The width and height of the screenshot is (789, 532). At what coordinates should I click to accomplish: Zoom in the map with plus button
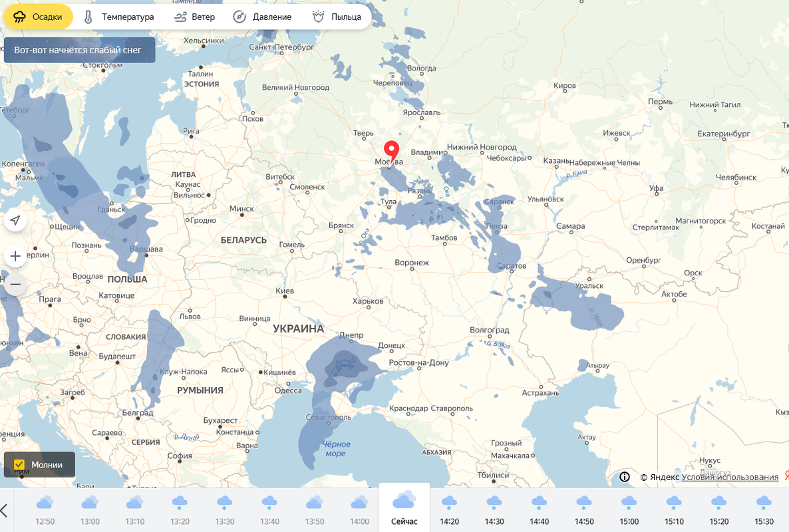15,256
